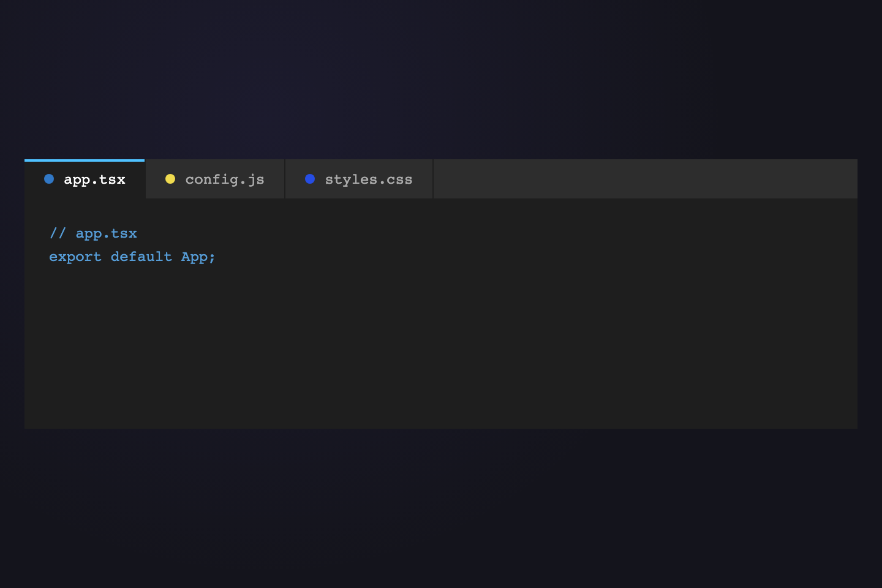Click the '// app.tsx' comment line
The height and width of the screenshot is (588, 882).
93,233
